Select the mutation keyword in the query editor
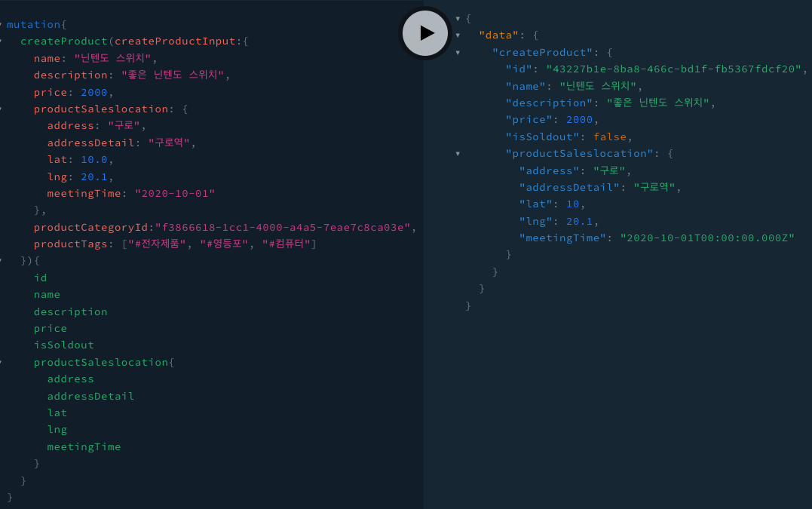The image size is (812, 509). [34, 24]
